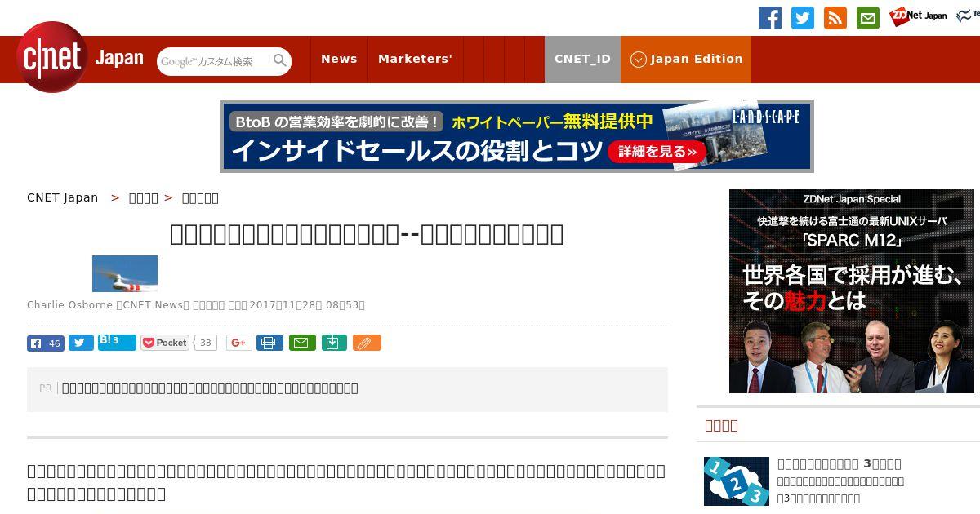Go to CNET Japan home logo
Screen dimensions: 980x514
coord(80,58)
